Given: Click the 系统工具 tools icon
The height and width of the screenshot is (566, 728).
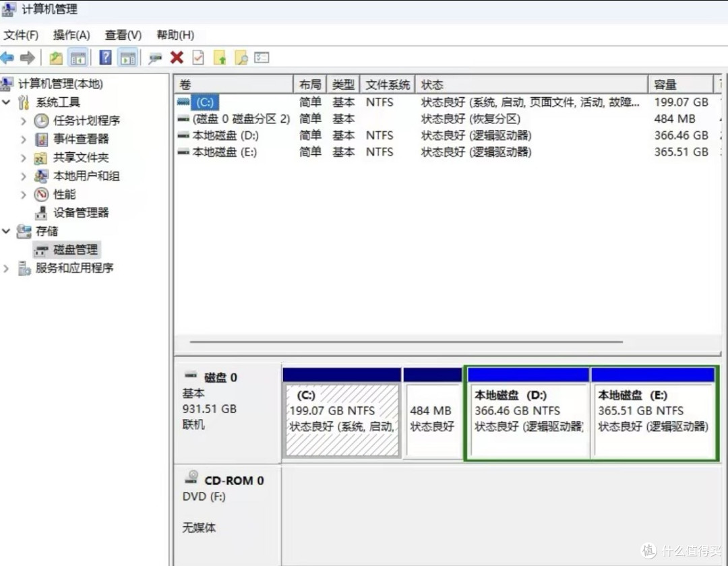Looking at the screenshot, I should (24, 102).
